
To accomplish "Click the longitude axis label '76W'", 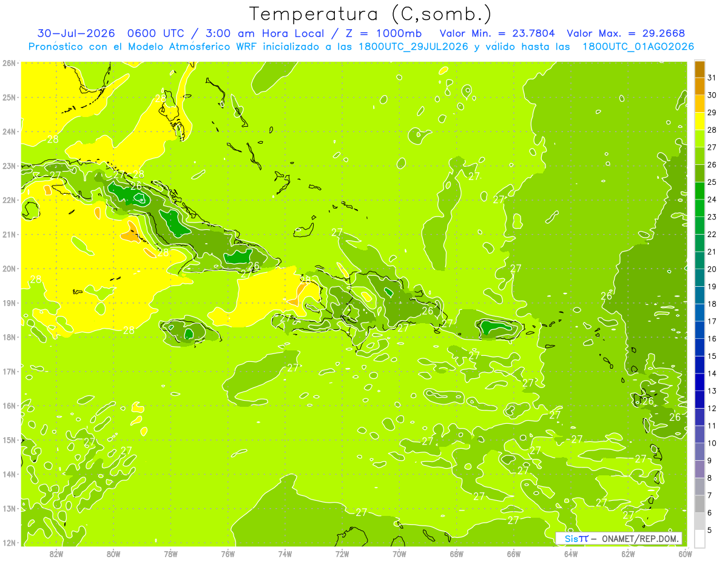I will click(x=228, y=554).
